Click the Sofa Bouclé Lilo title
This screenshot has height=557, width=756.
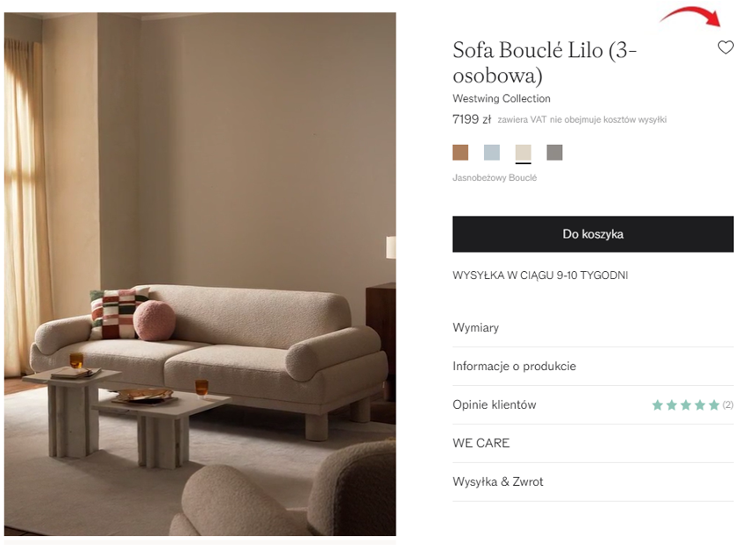(545, 62)
